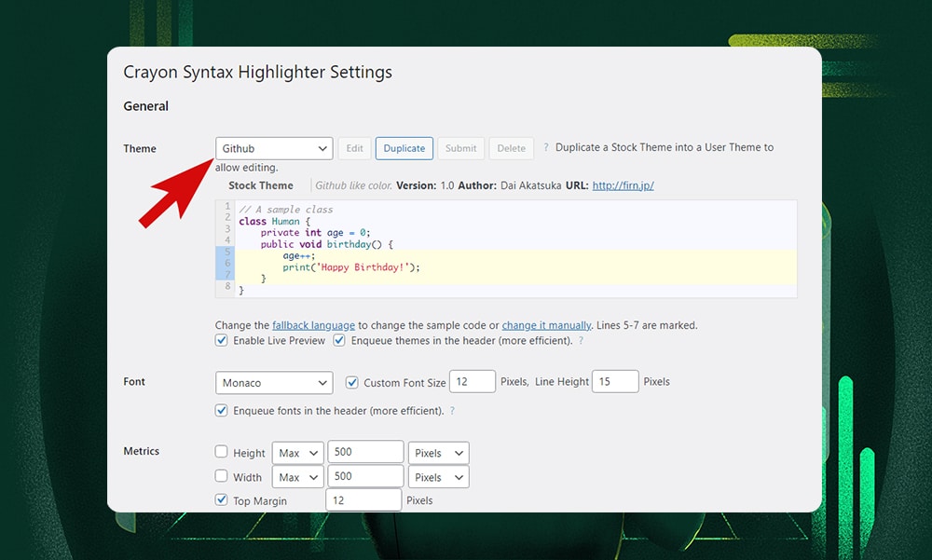Open the Theme dropdown showing Github

tap(274, 147)
